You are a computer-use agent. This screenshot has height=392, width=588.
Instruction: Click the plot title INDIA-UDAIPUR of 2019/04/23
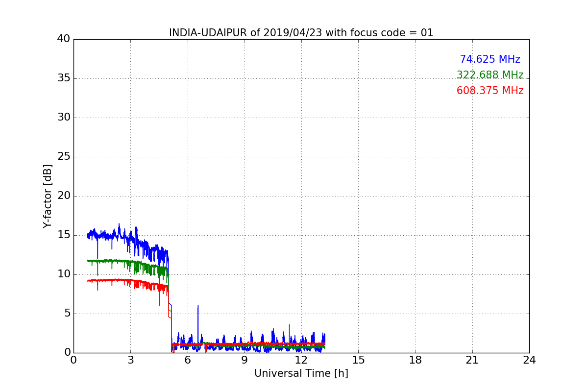[x=301, y=33]
